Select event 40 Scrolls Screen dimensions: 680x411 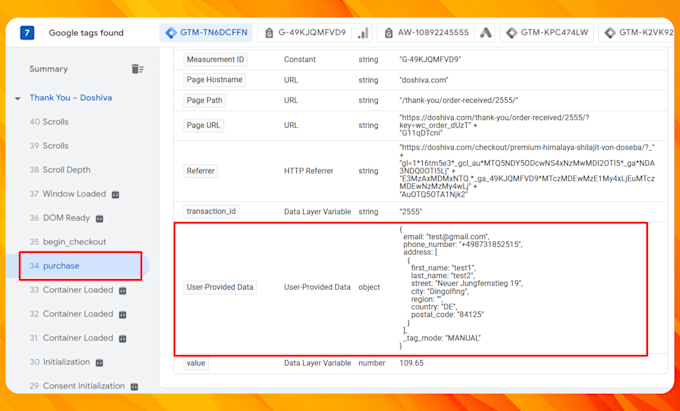coord(49,122)
